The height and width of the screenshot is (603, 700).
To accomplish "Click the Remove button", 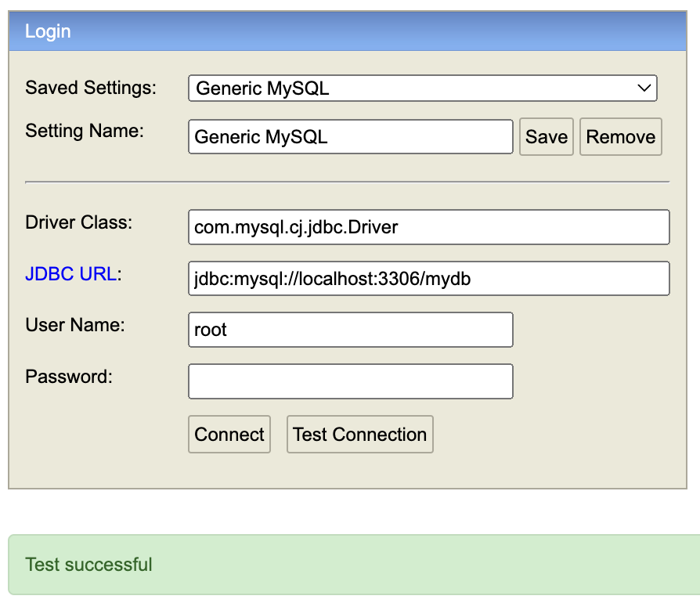I will tap(621, 136).
